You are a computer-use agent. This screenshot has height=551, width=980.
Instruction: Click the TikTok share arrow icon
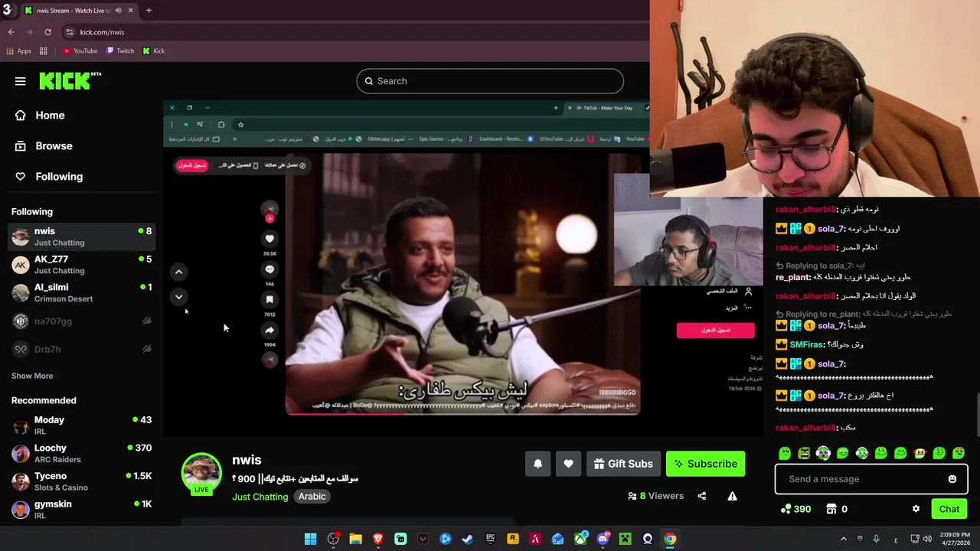(x=269, y=331)
